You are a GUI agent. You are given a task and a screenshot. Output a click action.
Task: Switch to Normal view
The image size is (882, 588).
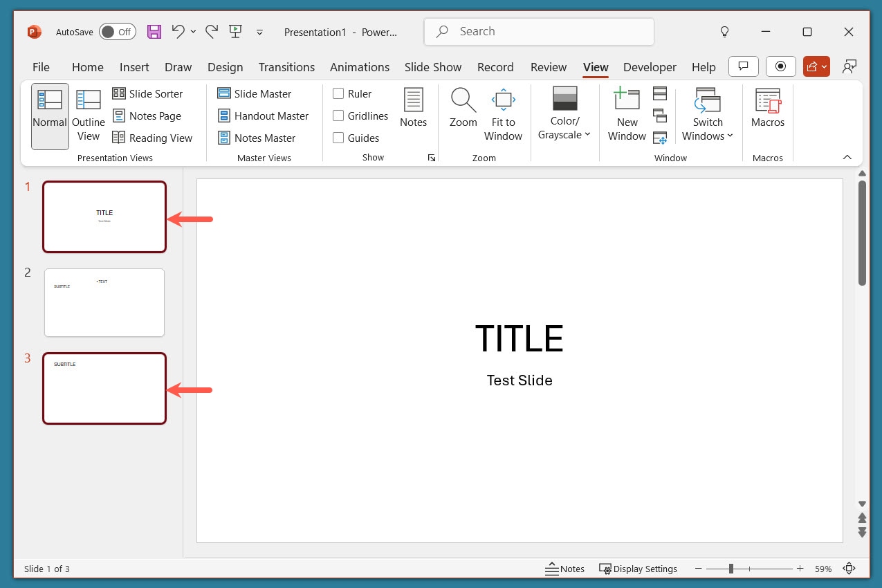point(50,116)
